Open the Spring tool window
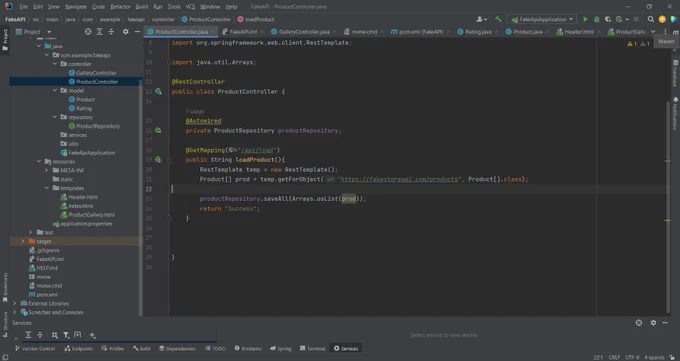 [281, 348]
